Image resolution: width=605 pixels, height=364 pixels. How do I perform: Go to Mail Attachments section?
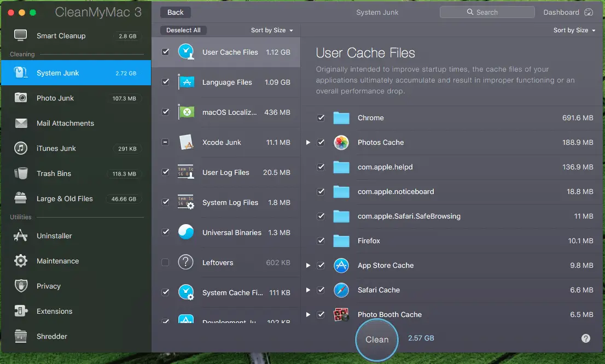coord(76,123)
